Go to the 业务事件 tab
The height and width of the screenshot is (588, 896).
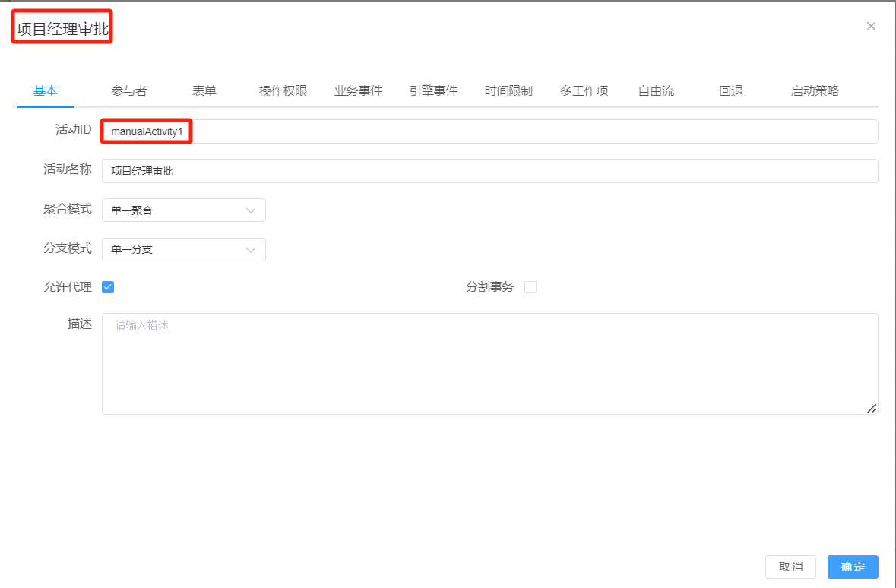coord(358,91)
